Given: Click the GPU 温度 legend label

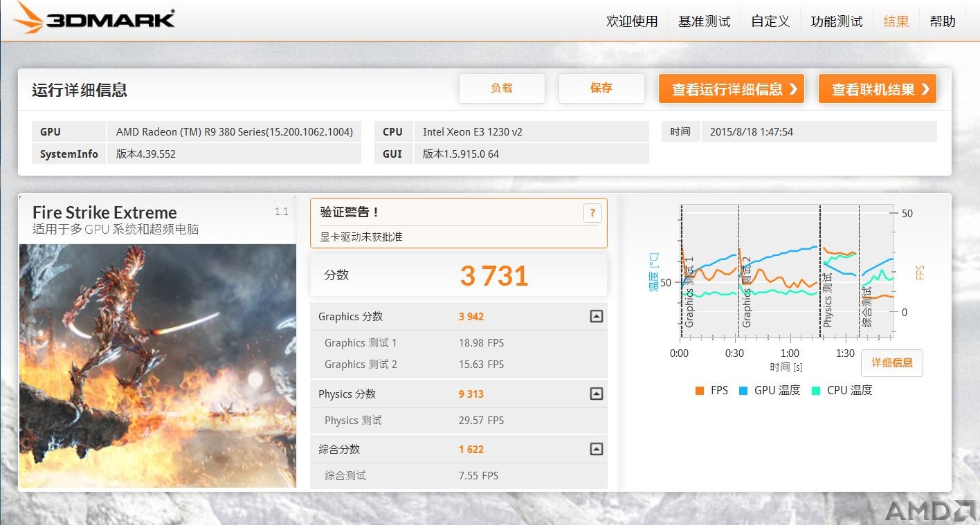Looking at the screenshot, I should (x=777, y=391).
